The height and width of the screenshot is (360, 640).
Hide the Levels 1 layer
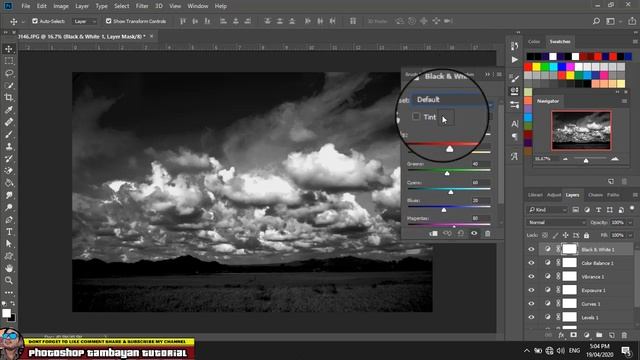(x=531, y=317)
